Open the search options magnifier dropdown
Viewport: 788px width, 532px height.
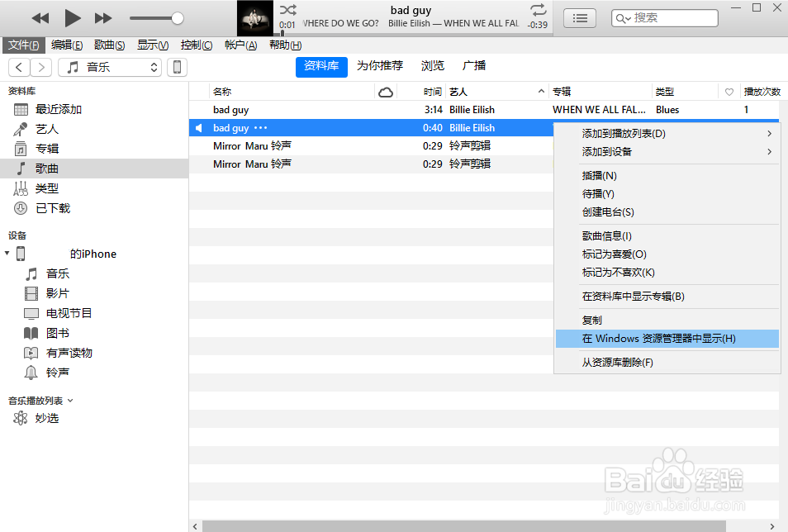(x=623, y=19)
